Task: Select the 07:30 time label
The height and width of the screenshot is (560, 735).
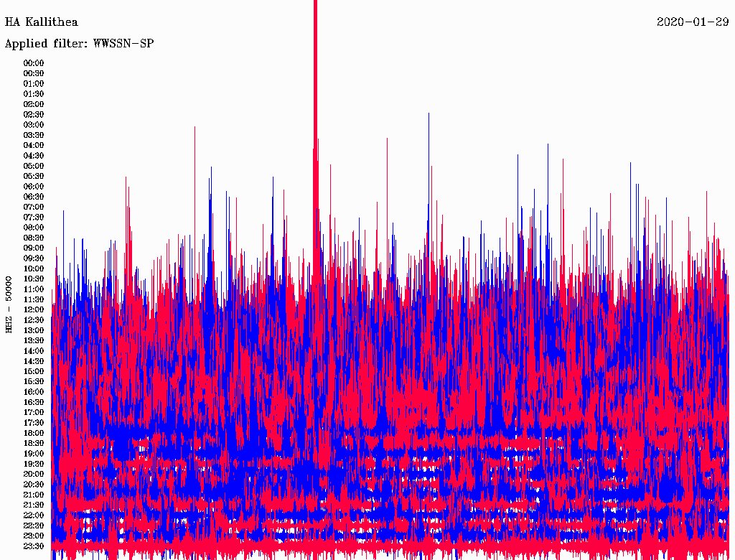Action: [x=34, y=218]
